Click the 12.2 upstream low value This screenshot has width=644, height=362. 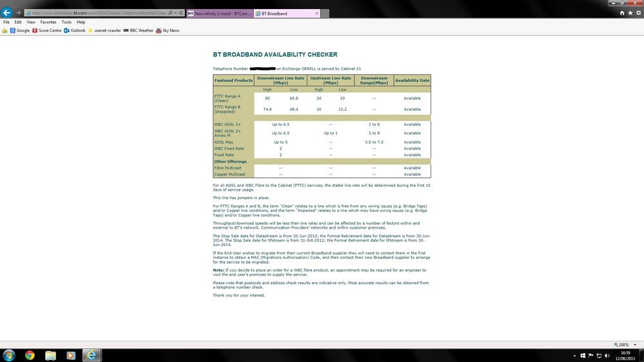pos(342,110)
